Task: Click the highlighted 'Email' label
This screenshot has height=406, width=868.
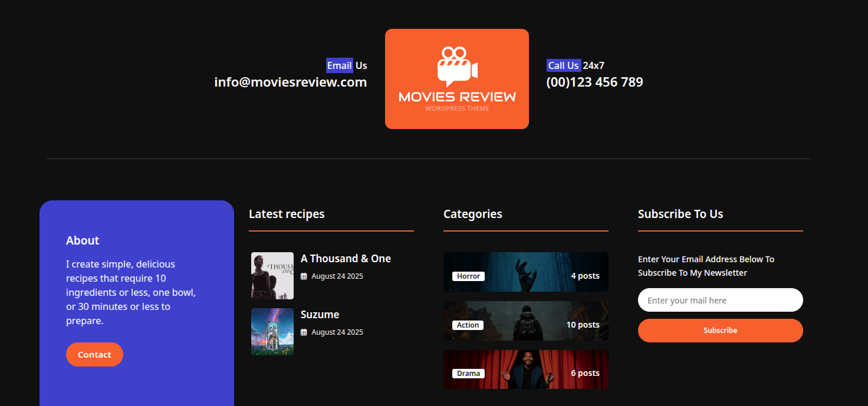Action: tap(339, 65)
